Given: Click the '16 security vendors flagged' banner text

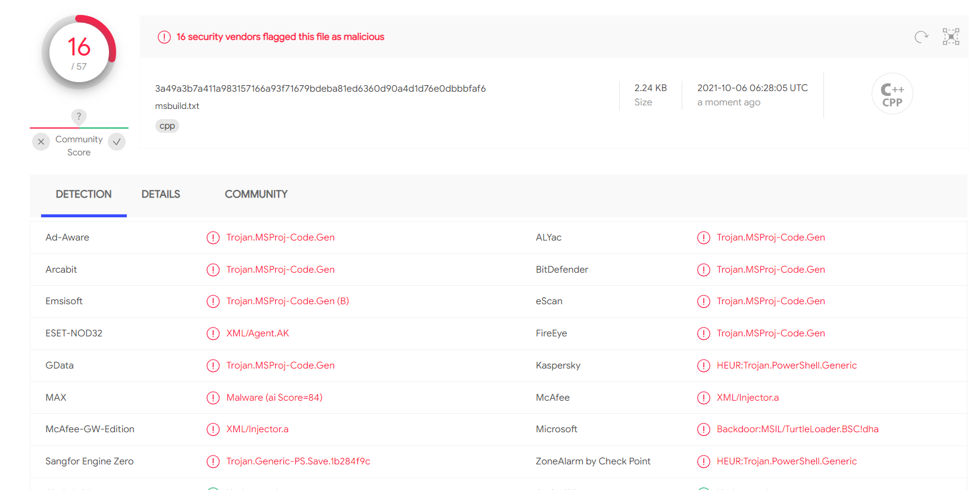Looking at the screenshot, I should (x=280, y=37).
